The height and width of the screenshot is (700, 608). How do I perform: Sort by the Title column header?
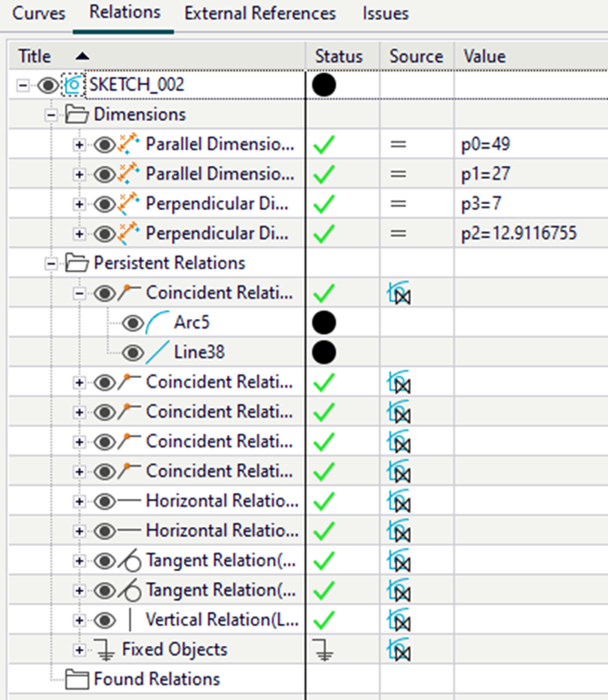pos(34,56)
